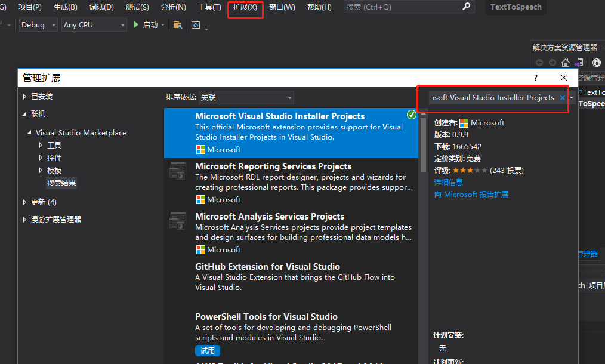Select 搜索结果 in the left tree
This screenshot has height=364, width=605.
(61, 183)
